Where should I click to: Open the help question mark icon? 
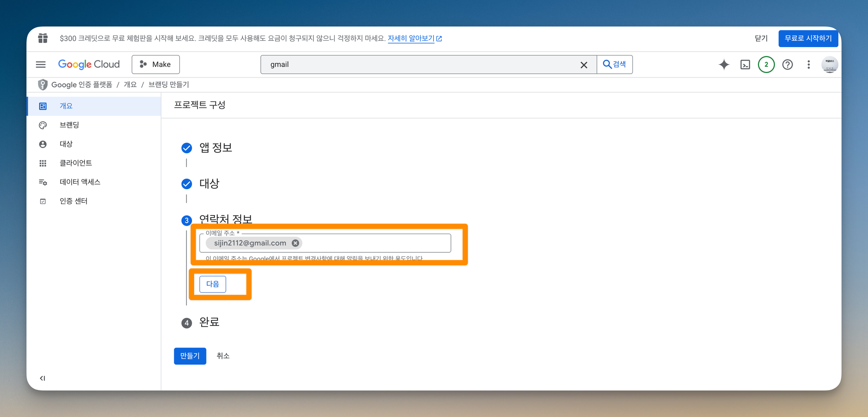(787, 64)
